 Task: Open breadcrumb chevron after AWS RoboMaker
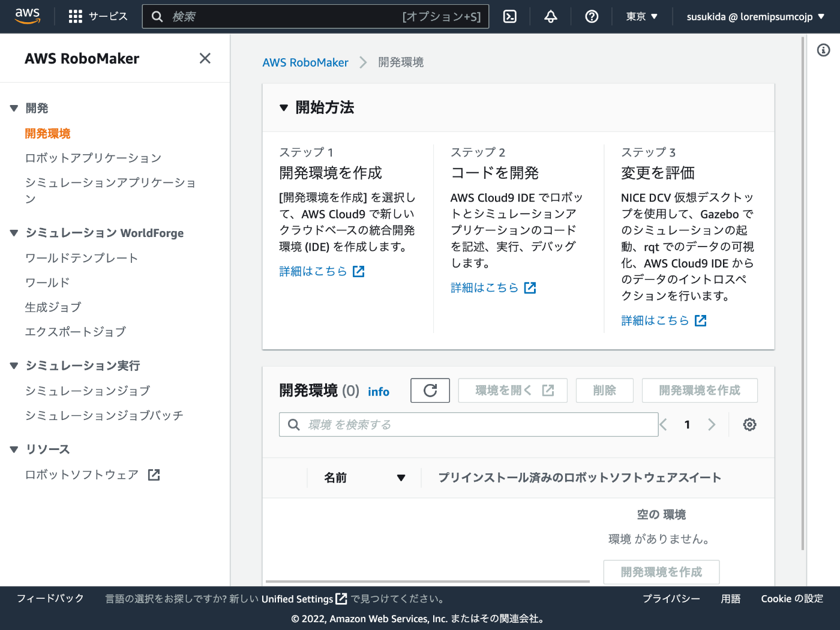(363, 62)
